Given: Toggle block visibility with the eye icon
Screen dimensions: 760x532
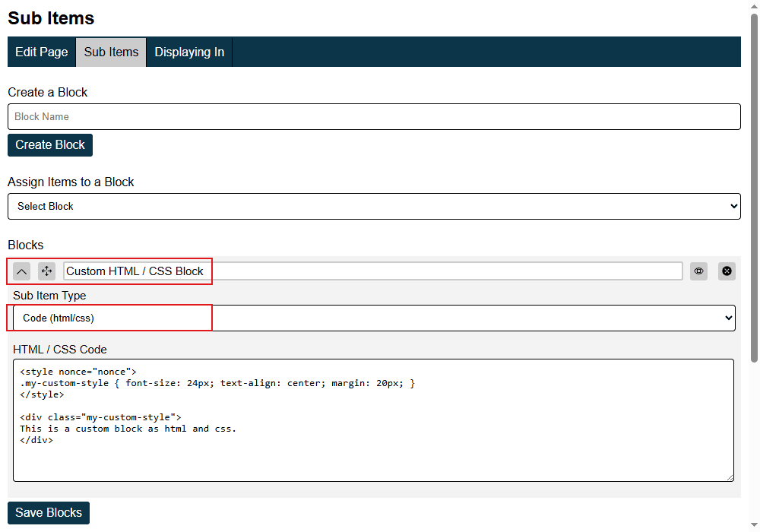Looking at the screenshot, I should click(x=698, y=271).
